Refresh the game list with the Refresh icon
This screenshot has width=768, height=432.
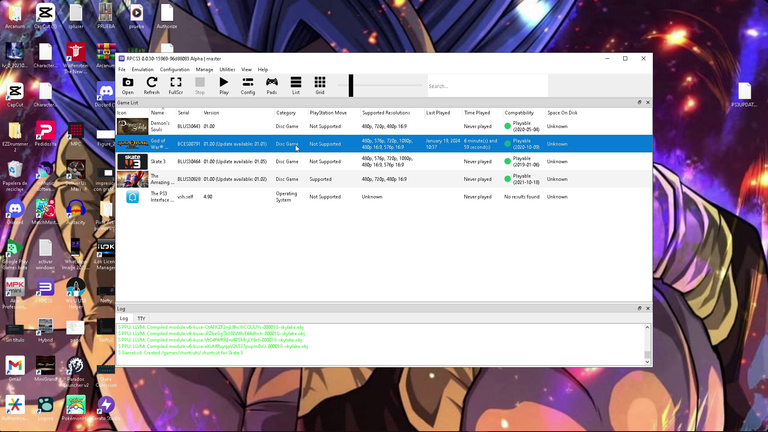click(152, 85)
